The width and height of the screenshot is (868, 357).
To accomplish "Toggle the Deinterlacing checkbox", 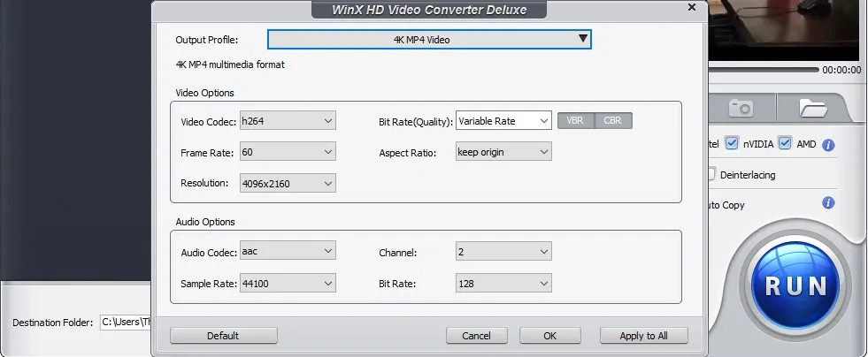I will pyautogui.click(x=711, y=174).
